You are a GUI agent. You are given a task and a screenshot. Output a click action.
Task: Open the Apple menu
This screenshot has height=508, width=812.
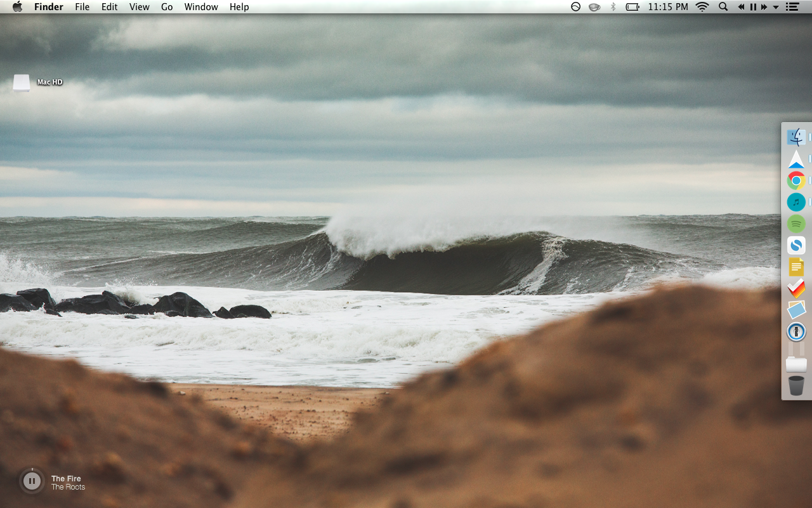tap(17, 7)
